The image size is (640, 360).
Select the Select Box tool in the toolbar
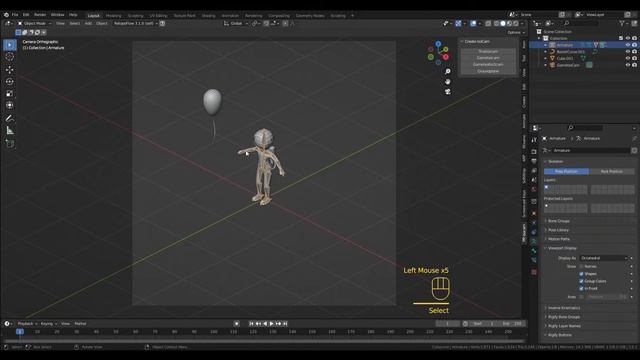pyautogui.click(x=10, y=45)
